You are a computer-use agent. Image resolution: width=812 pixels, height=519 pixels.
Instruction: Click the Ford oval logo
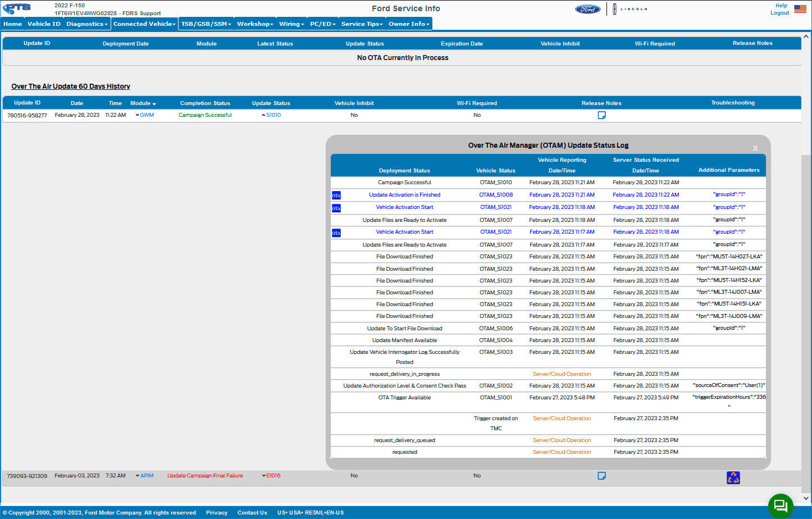click(x=587, y=9)
